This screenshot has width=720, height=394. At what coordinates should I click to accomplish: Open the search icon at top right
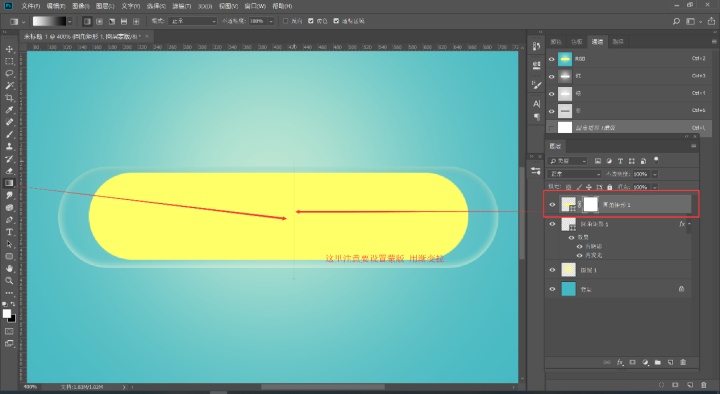(676, 21)
